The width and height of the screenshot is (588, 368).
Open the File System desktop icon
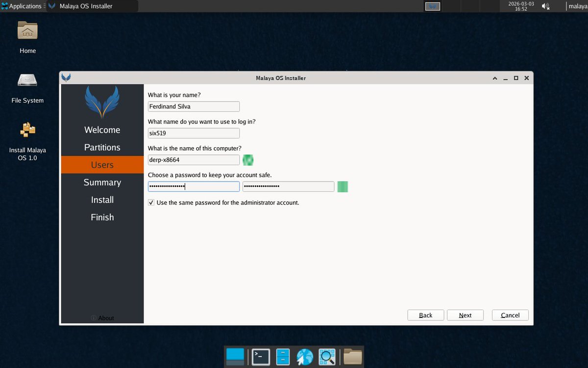[x=27, y=80]
